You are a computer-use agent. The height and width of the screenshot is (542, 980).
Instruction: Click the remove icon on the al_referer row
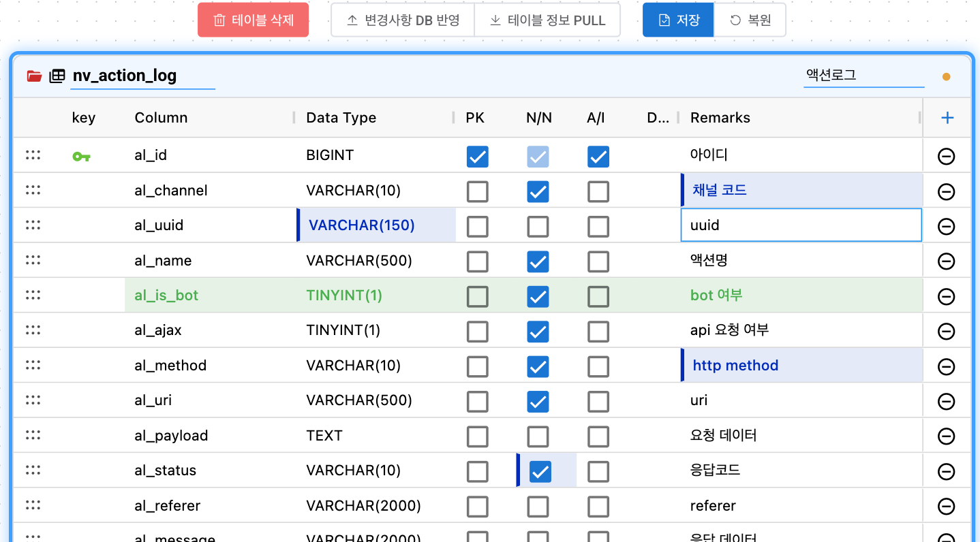coord(946,505)
